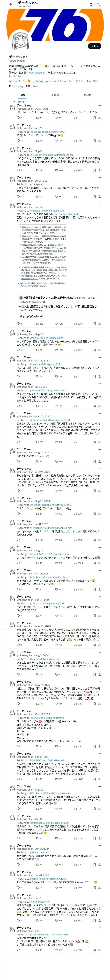
Task: Click the back arrow in the header
Action: (11, 4)
